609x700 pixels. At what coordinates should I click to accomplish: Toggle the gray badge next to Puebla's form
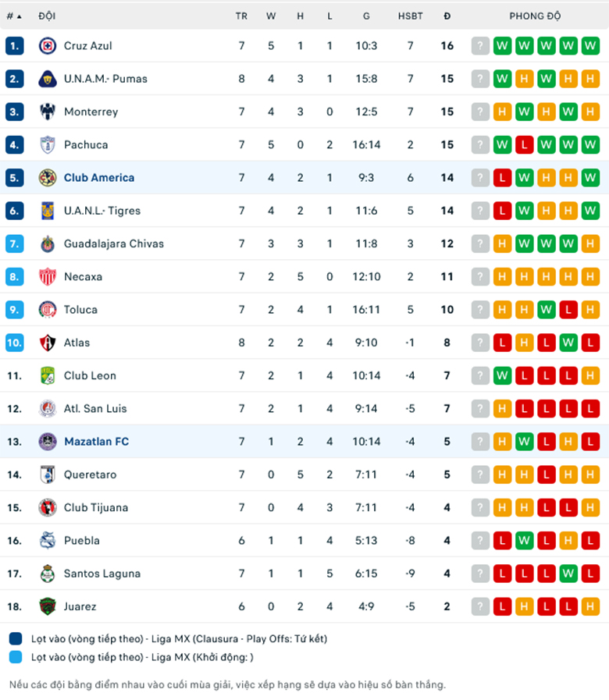479,540
